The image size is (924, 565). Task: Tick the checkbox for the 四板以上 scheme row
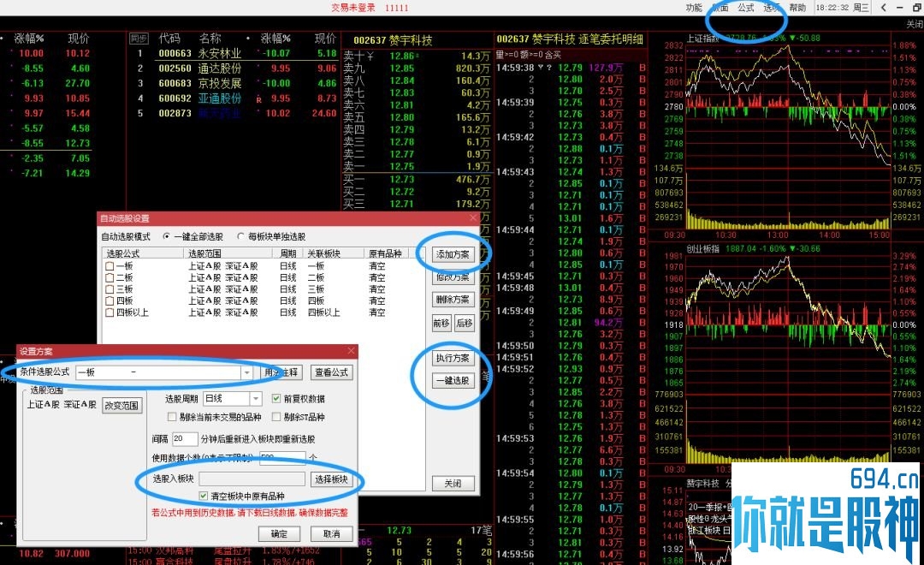[x=110, y=312]
